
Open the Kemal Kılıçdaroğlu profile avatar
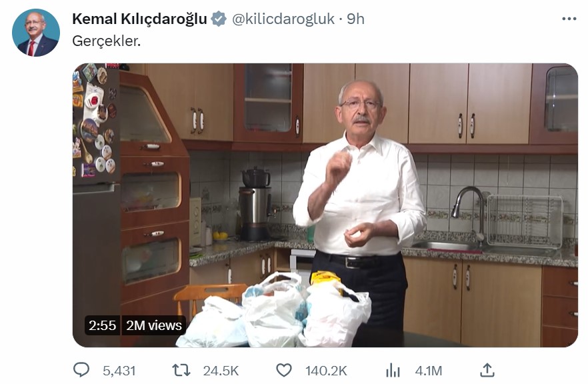[x=36, y=33]
